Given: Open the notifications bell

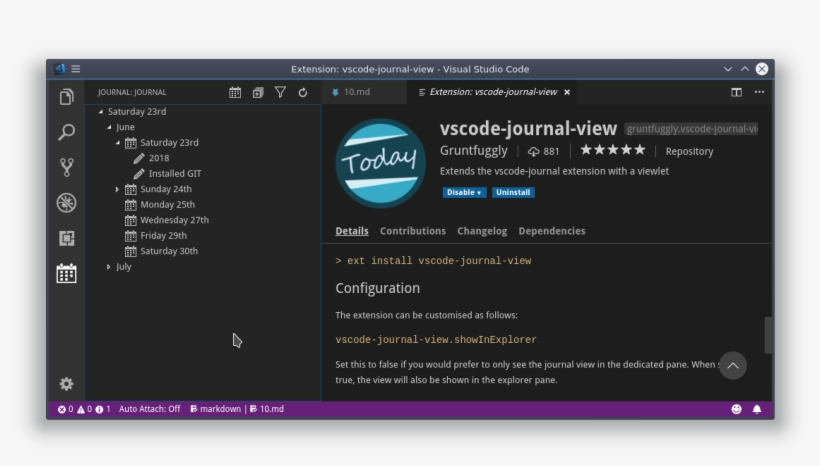Looking at the screenshot, I should point(757,409).
